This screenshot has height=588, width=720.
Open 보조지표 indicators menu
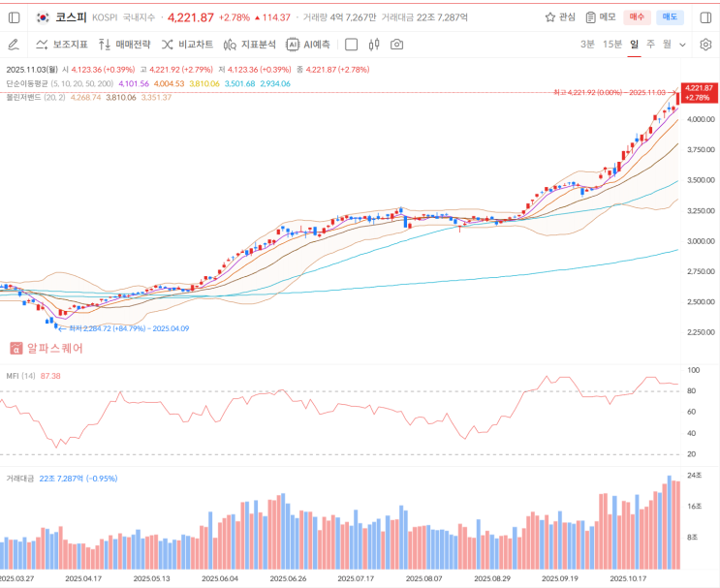[x=62, y=45]
